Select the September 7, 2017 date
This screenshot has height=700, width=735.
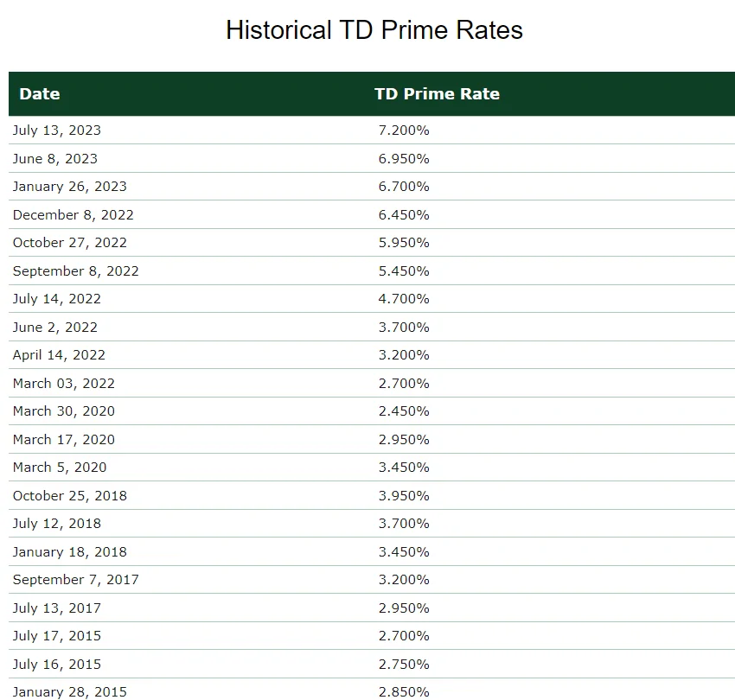pos(75,580)
